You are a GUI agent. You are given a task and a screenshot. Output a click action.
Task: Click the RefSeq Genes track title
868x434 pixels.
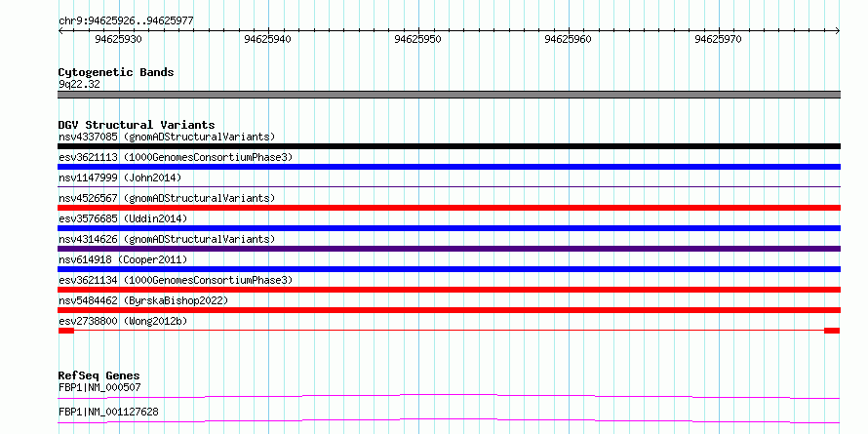point(99,375)
